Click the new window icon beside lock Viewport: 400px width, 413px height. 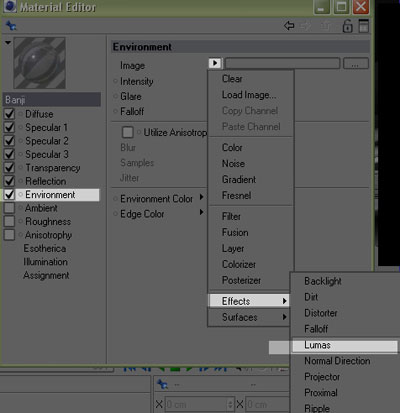[x=364, y=26]
